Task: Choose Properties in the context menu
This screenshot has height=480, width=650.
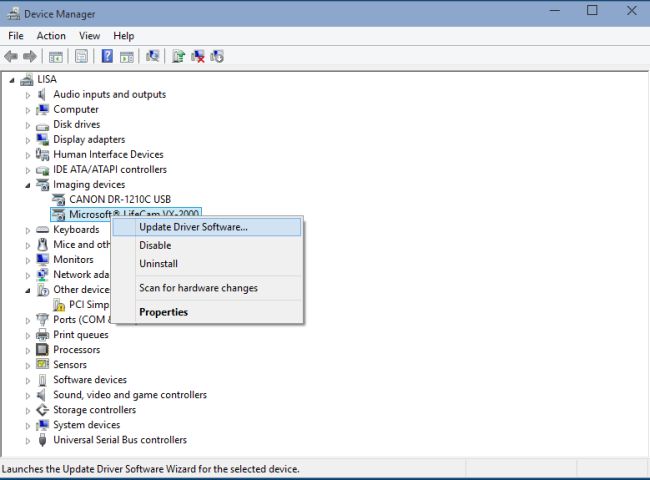Action: click(207, 312)
